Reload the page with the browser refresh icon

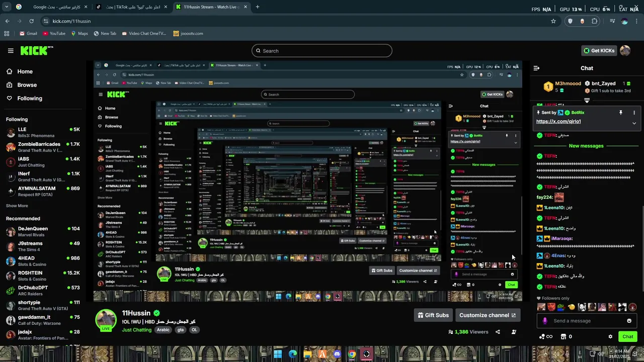[x=32, y=21]
